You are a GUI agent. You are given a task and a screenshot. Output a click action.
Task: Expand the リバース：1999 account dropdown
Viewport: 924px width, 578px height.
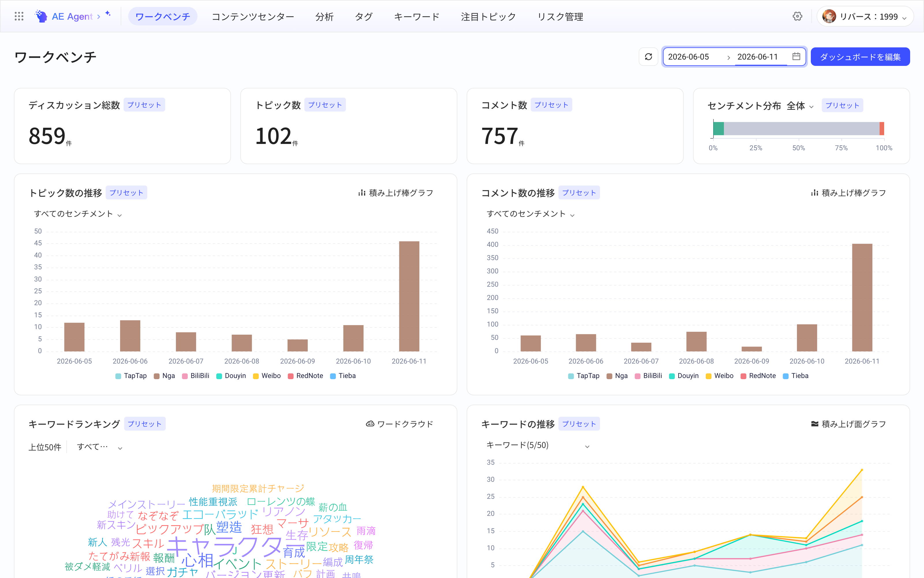pyautogui.click(x=865, y=16)
